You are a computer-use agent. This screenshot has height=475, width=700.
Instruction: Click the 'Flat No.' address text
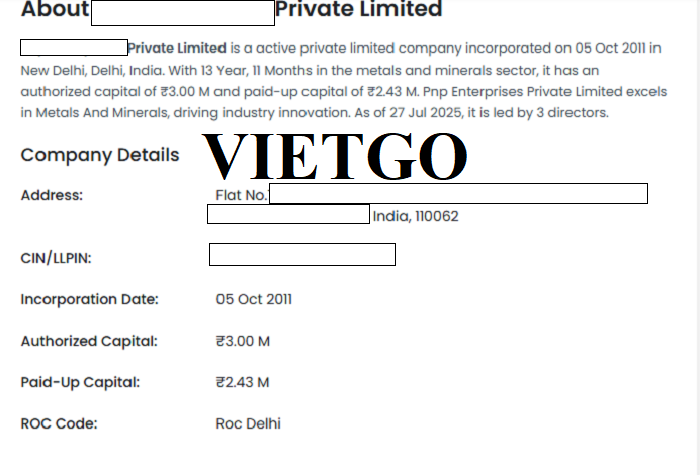241,195
